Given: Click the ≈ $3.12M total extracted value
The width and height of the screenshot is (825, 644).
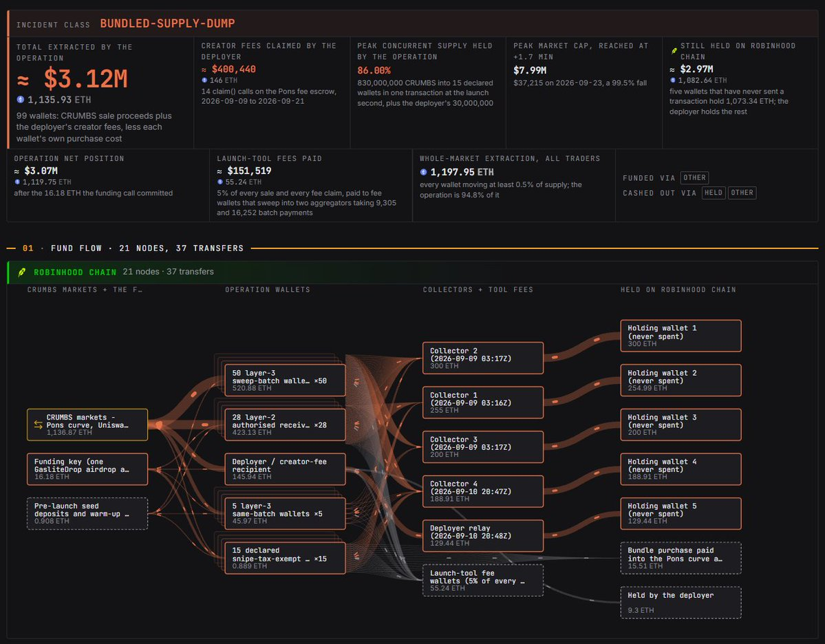Looking at the screenshot, I should [x=72, y=79].
